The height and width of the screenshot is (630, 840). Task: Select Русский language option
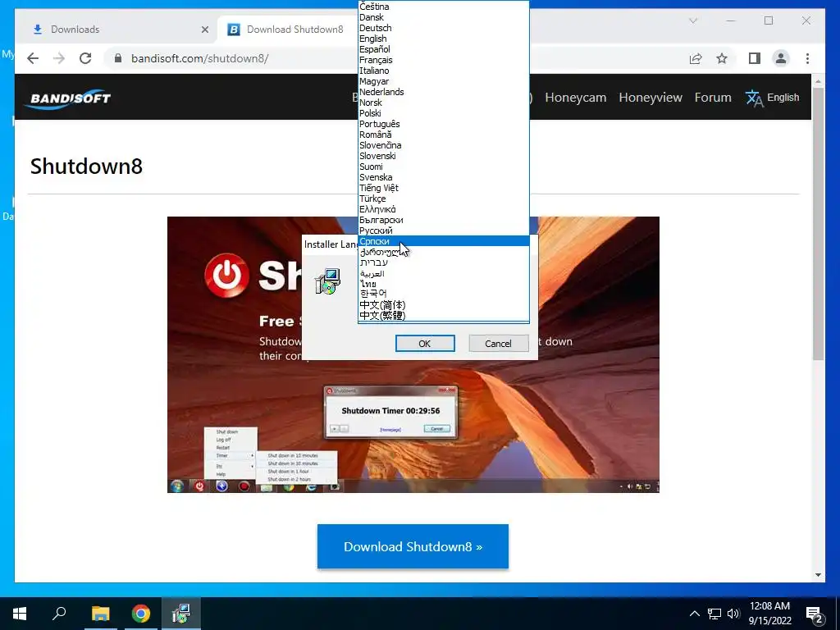(x=444, y=231)
